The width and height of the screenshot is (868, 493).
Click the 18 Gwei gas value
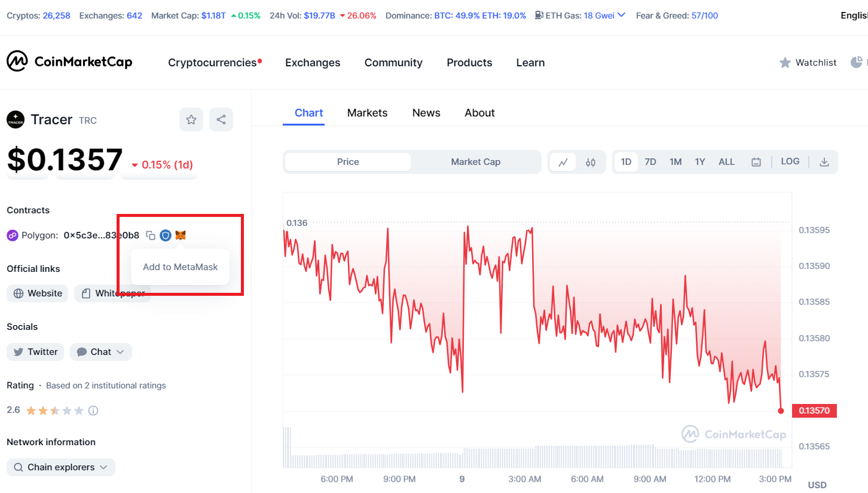coord(598,16)
